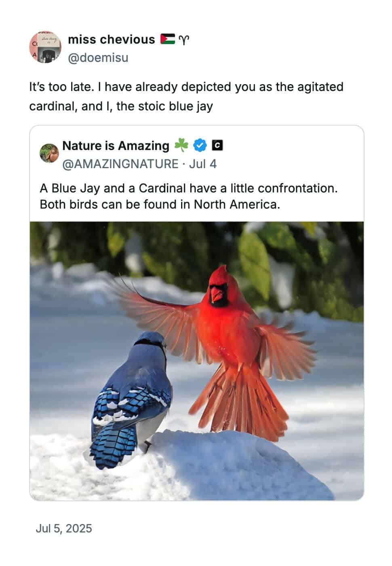Click the blue verified badge

tap(200, 145)
